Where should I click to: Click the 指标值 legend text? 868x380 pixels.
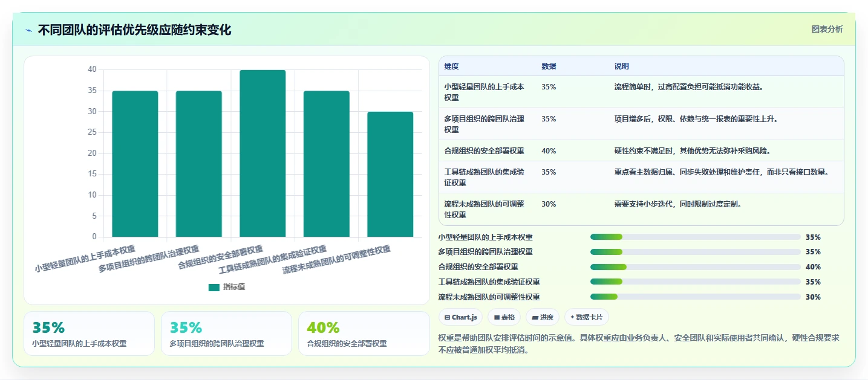[x=234, y=288]
